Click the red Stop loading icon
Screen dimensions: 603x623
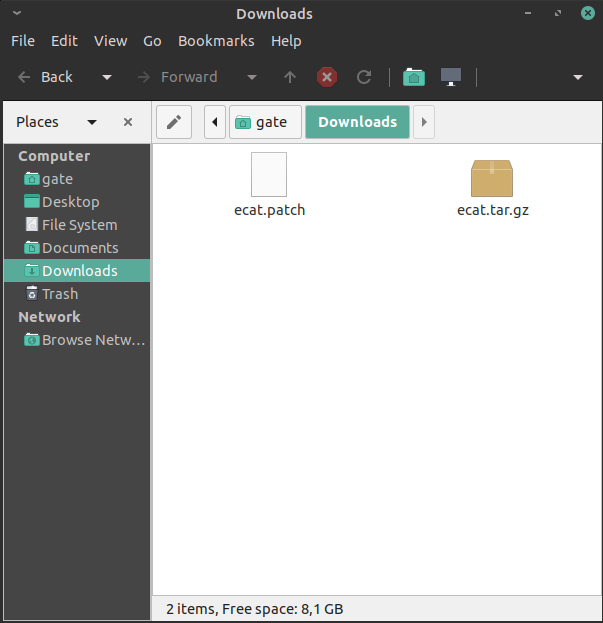(x=327, y=77)
